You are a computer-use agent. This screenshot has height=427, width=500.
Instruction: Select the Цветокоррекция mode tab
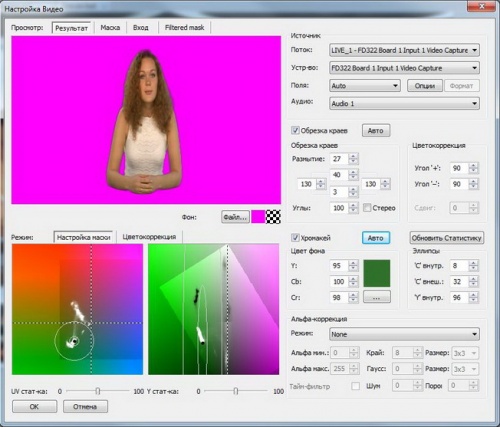(149, 237)
